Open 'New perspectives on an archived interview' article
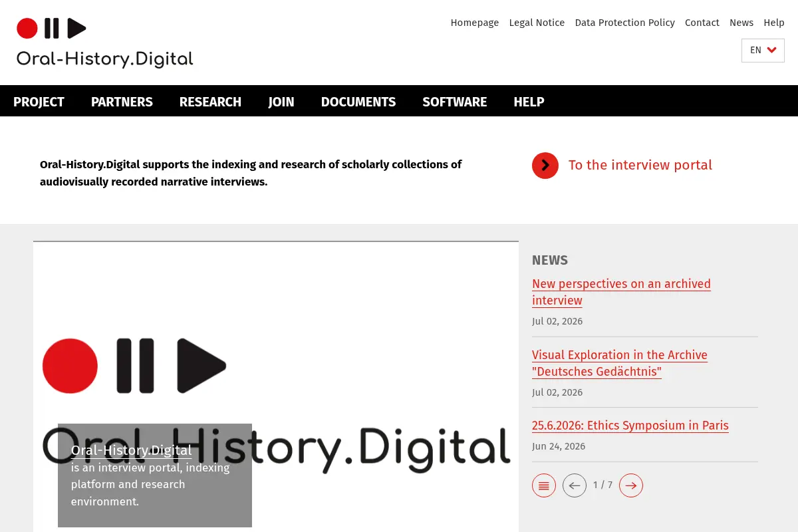 click(x=621, y=292)
